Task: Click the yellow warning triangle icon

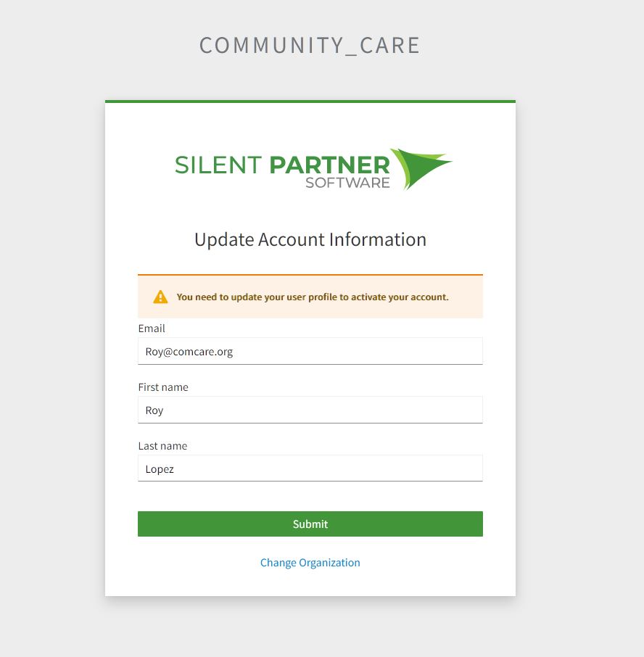Action: tap(160, 297)
